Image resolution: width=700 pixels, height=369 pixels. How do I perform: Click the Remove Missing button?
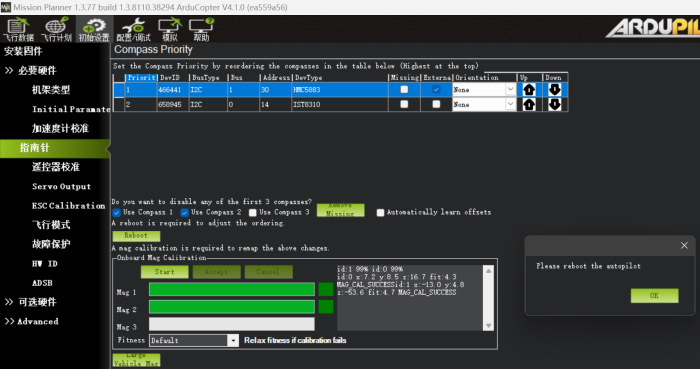341,210
